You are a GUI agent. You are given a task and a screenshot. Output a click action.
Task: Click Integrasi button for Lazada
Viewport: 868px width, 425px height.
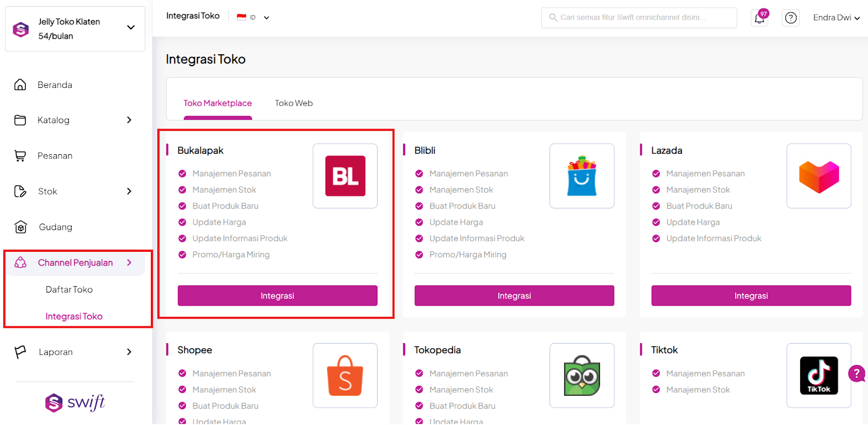click(x=751, y=296)
